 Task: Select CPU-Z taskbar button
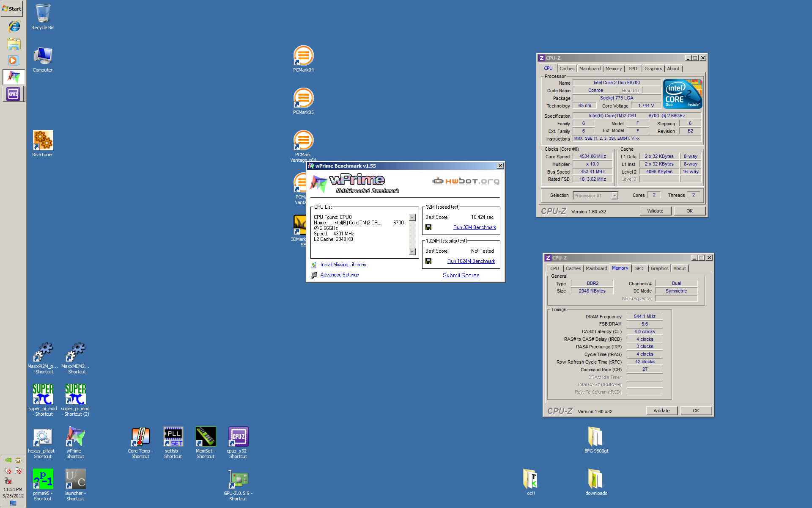pos(14,94)
